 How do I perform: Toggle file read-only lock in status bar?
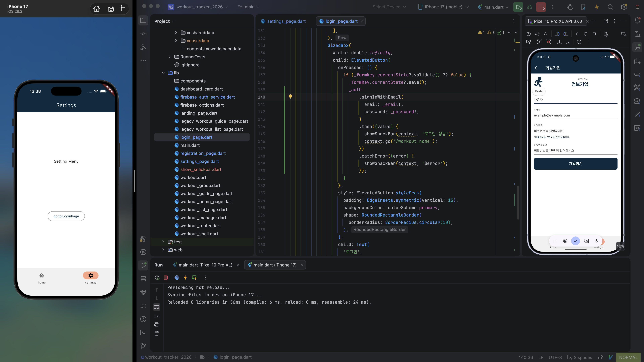point(600,357)
